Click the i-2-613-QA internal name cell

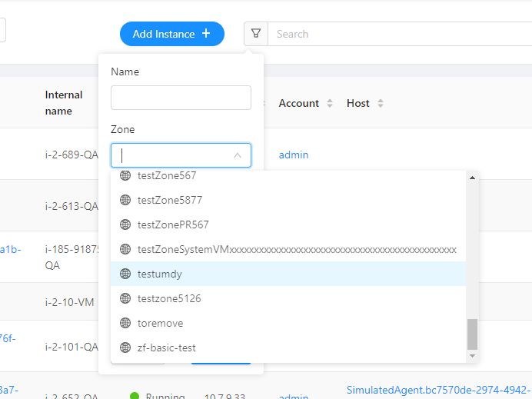[x=71, y=206]
